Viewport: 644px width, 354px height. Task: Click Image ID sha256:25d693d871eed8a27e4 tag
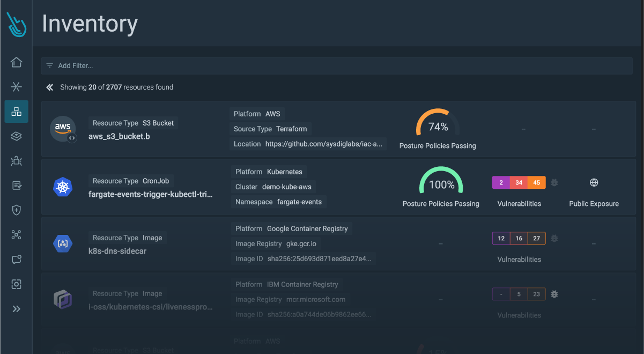304,259
